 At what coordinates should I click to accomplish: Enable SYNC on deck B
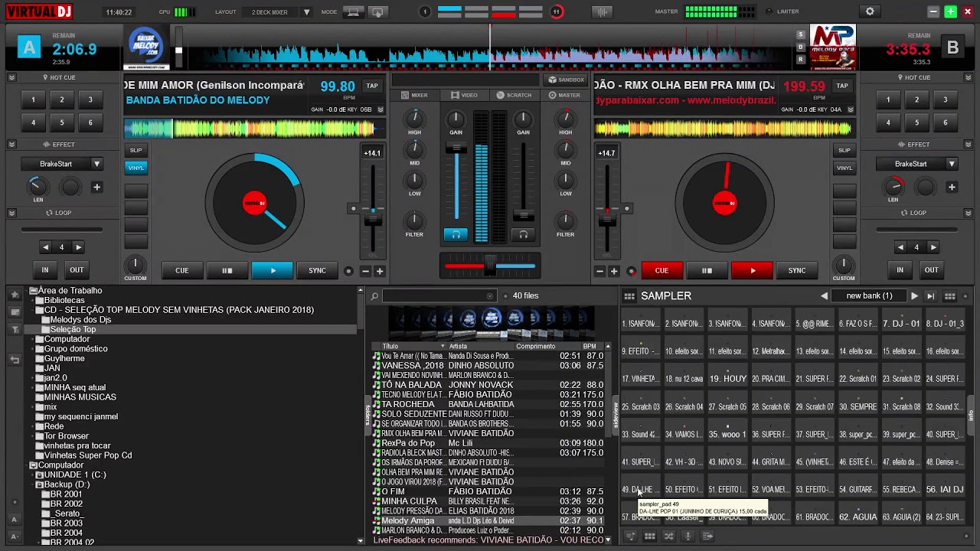(797, 270)
